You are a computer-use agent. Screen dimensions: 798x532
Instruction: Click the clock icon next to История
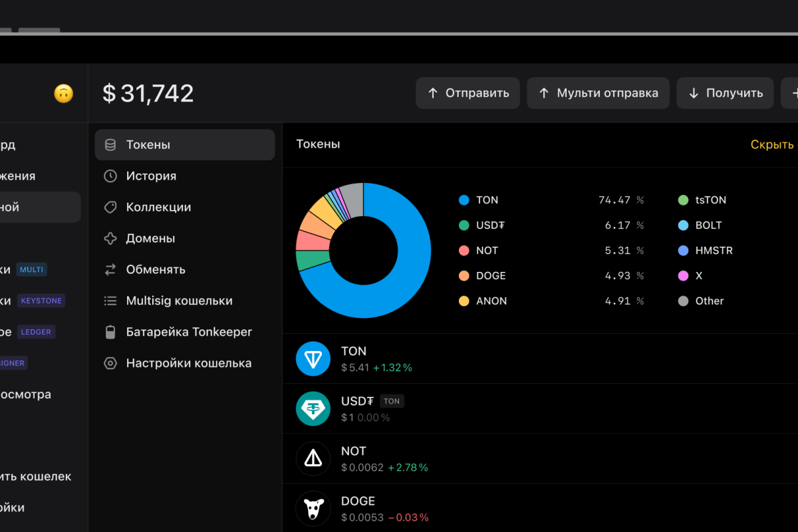(x=110, y=176)
